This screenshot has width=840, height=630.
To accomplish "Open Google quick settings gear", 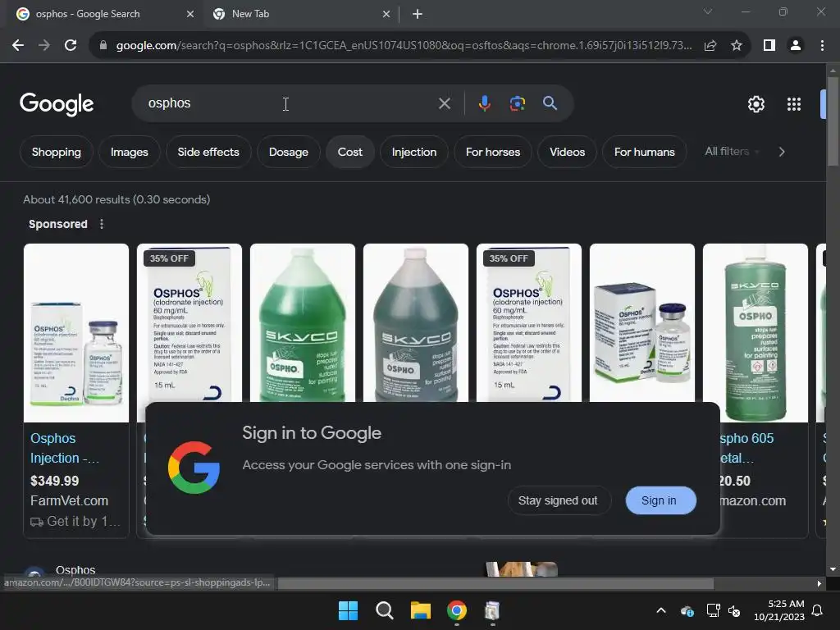I will point(756,104).
